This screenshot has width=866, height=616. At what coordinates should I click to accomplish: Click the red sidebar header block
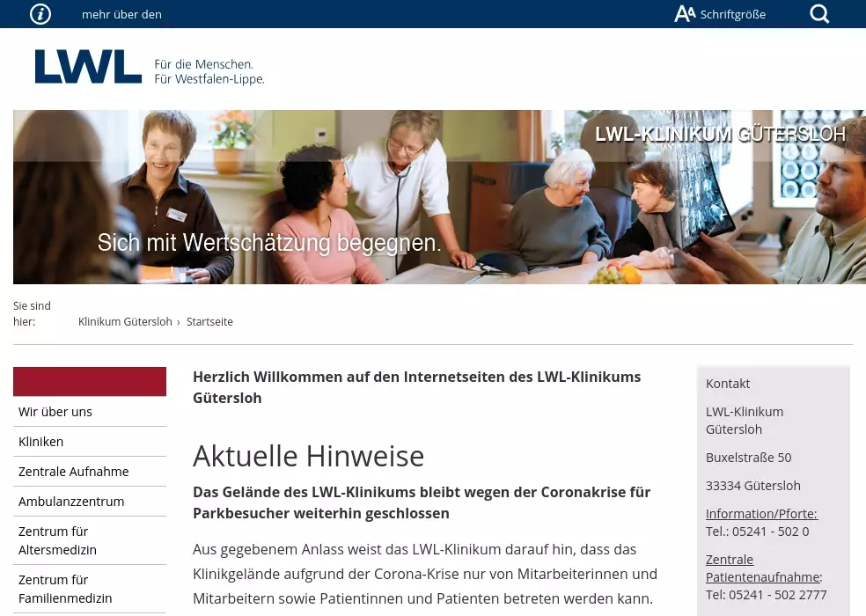[90, 382]
